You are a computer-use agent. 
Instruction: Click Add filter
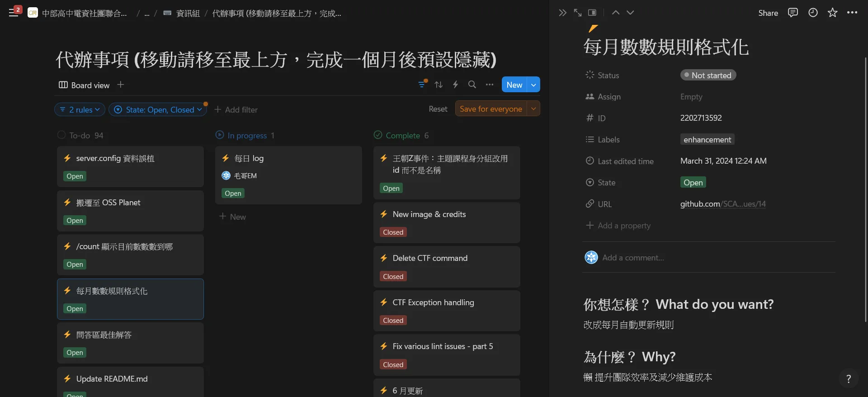click(236, 109)
